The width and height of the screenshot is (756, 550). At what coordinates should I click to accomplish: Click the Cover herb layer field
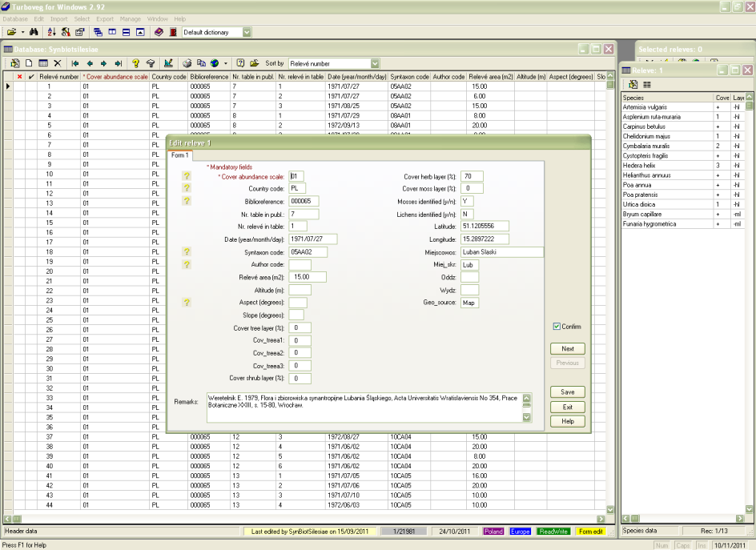click(472, 176)
